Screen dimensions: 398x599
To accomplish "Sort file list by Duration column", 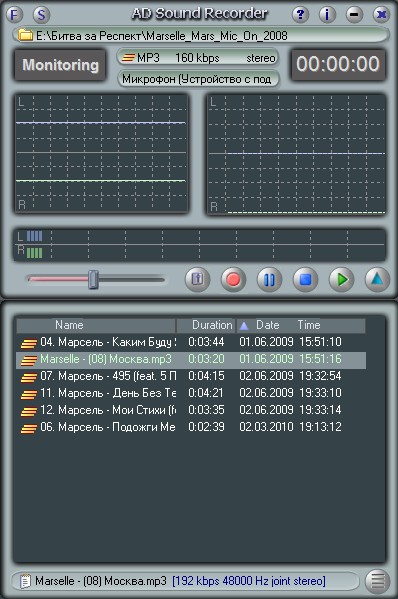I will pyautogui.click(x=206, y=325).
